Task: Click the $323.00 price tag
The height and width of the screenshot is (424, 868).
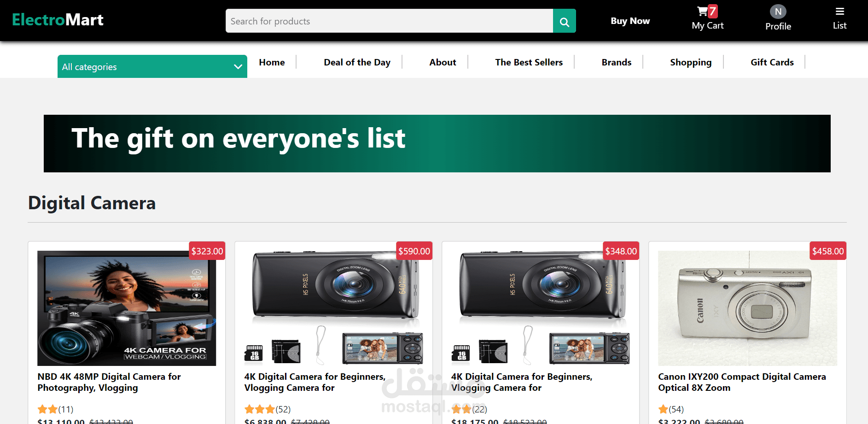Action: coord(207,251)
